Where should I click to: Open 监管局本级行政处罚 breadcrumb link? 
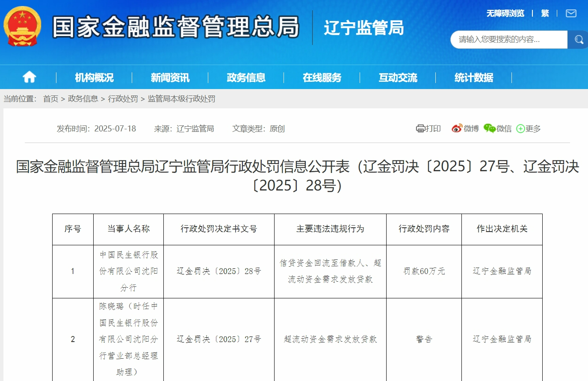(x=181, y=99)
